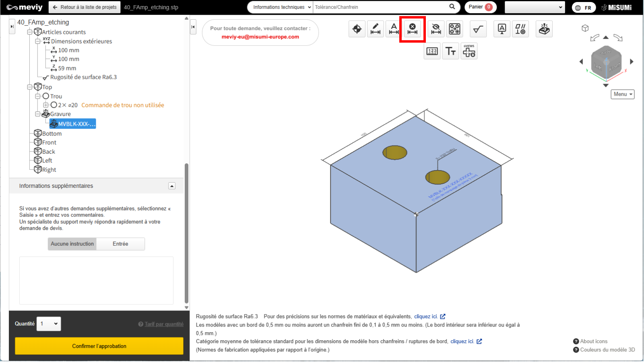Viewport: 644px width, 362px height.
Task: Select the engraving tool in toolbar
Action: (544, 29)
